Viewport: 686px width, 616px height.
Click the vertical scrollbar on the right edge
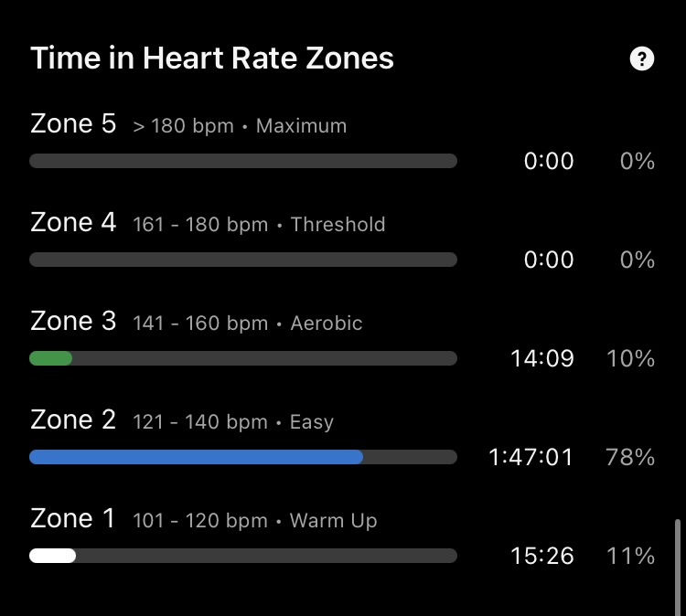coord(677,568)
